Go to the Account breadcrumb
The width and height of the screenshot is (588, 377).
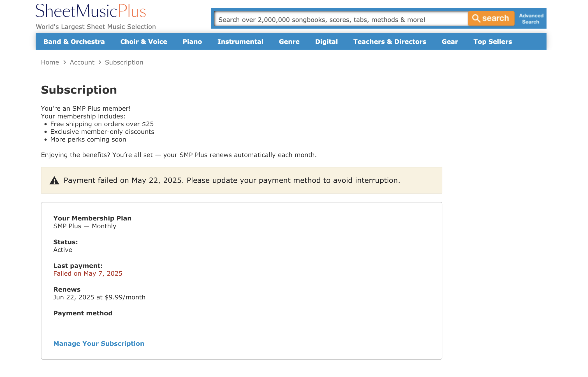[82, 62]
